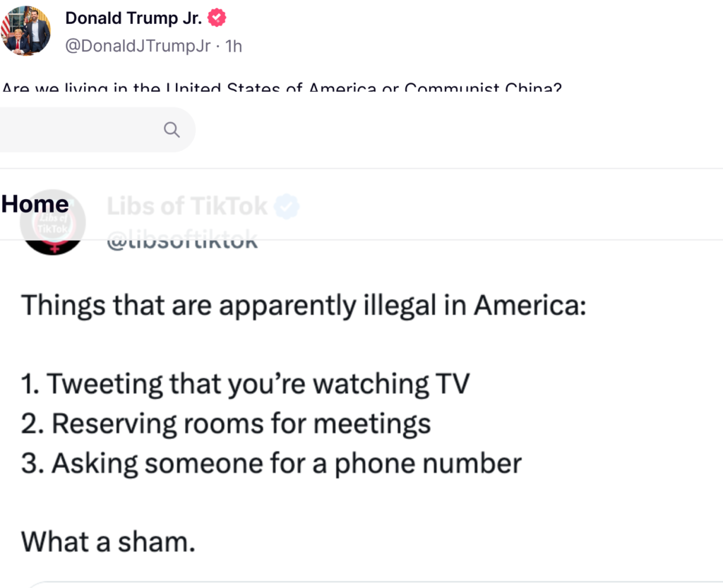Open Donald Trump Jr.'s profile picture
This screenshot has width=723, height=588.
click(25, 30)
